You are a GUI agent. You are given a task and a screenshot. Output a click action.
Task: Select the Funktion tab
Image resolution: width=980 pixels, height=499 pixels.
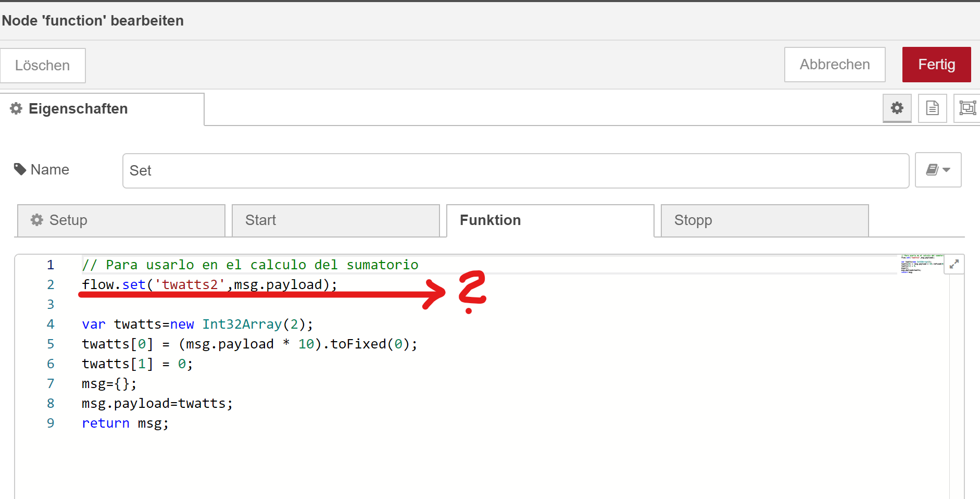coord(550,220)
